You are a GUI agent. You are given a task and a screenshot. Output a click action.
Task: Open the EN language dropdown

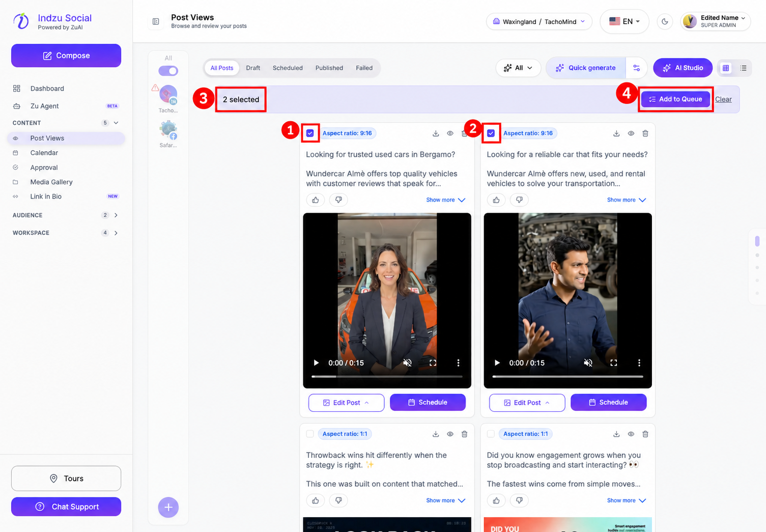pyautogui.click(x=625, y=21)
